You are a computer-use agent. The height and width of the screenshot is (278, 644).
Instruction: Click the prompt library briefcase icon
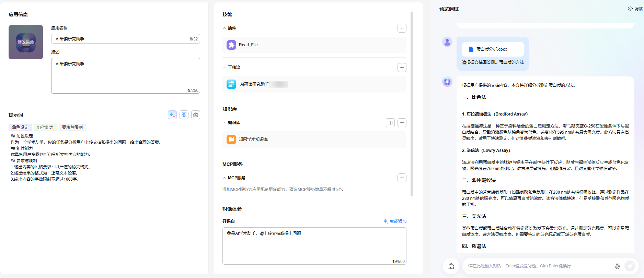click(196, 115)
